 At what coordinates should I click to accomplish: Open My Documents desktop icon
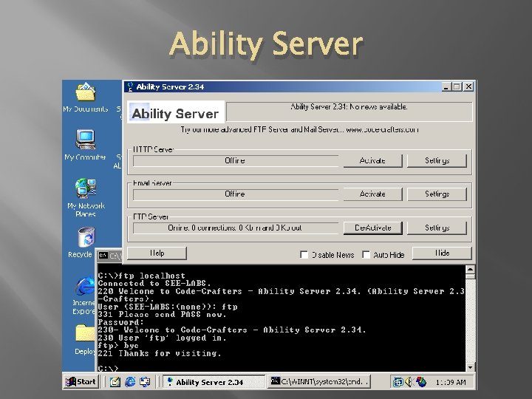[x=86, y=97]
